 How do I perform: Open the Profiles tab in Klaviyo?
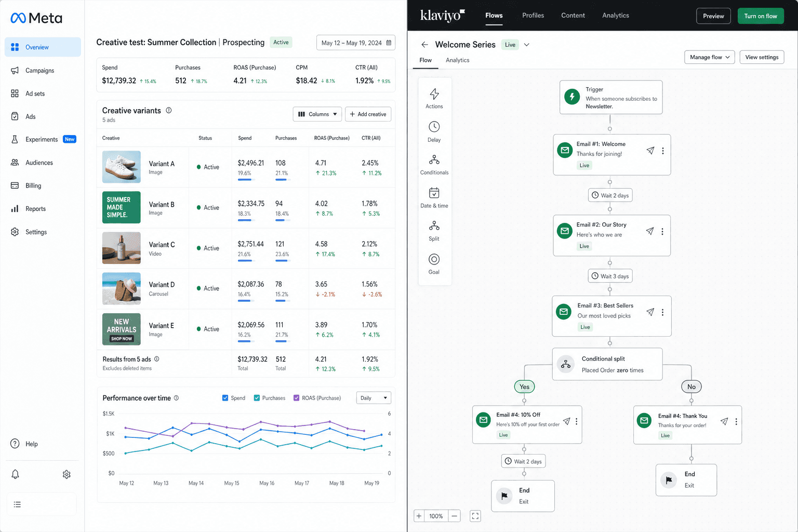tap(533, 16)
